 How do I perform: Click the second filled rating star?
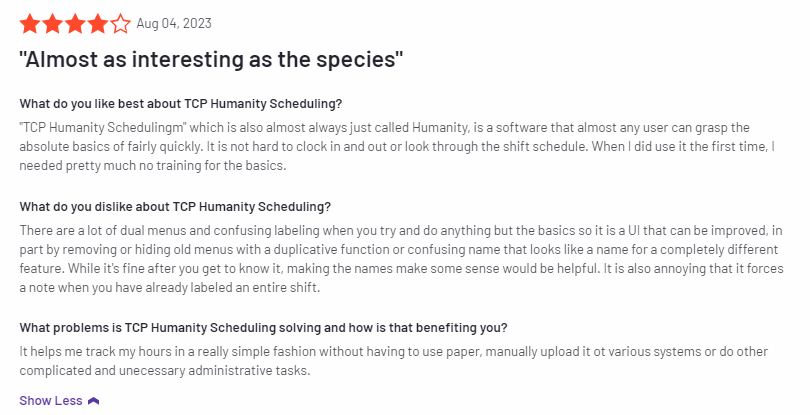point(52,22)
